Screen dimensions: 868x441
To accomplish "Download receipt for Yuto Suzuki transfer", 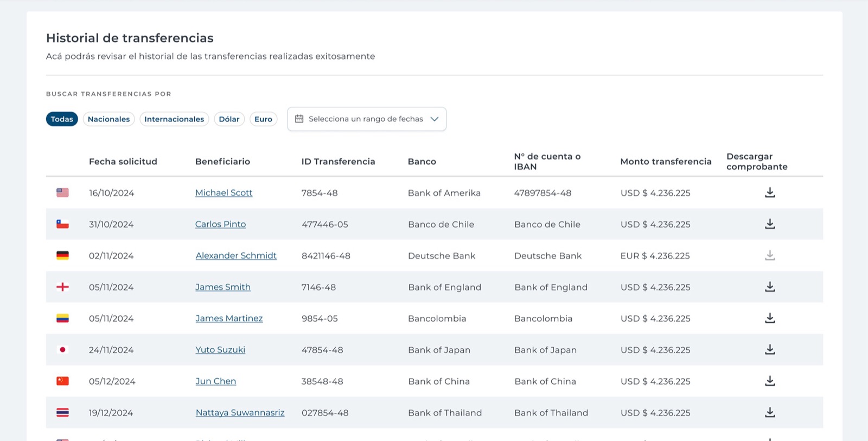I will click(x=770, y=350).
